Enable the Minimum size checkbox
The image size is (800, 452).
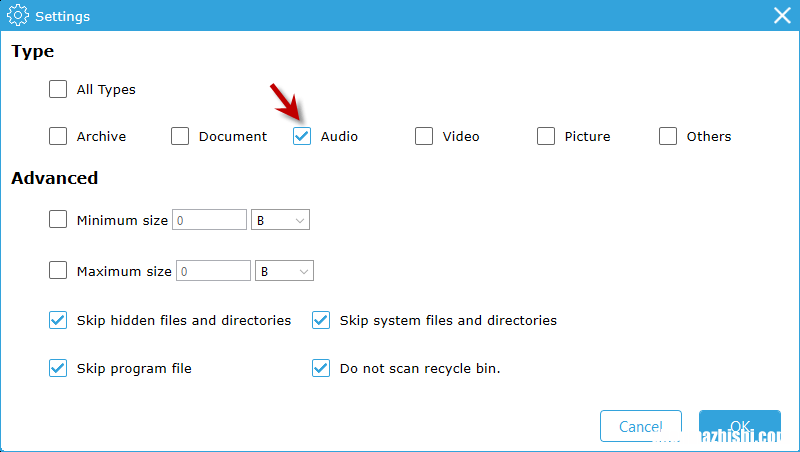pos(58,219)
